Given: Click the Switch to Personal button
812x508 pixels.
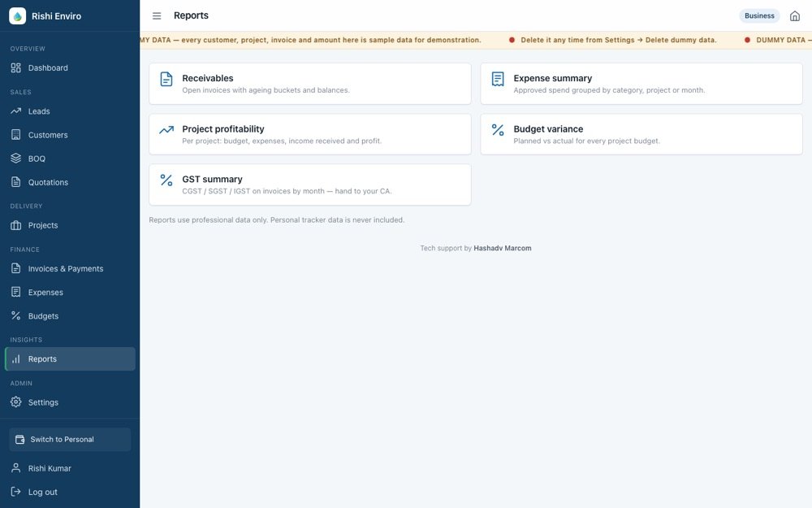Looking at the screenshot, I should click(70, 440).
